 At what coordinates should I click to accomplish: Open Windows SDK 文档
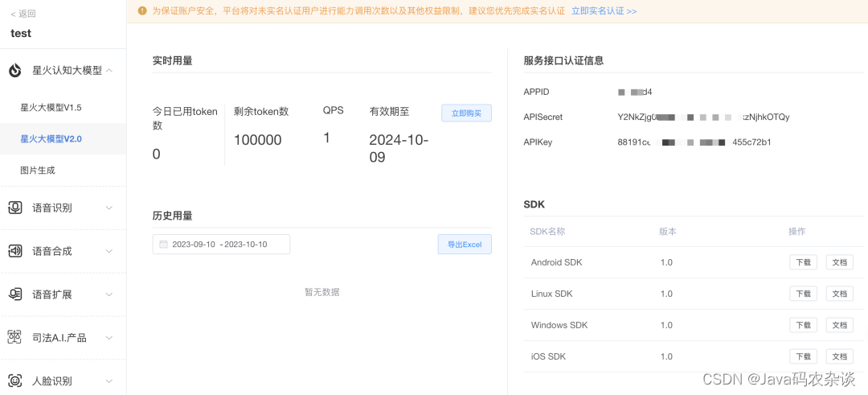click(x=840, y=325)
